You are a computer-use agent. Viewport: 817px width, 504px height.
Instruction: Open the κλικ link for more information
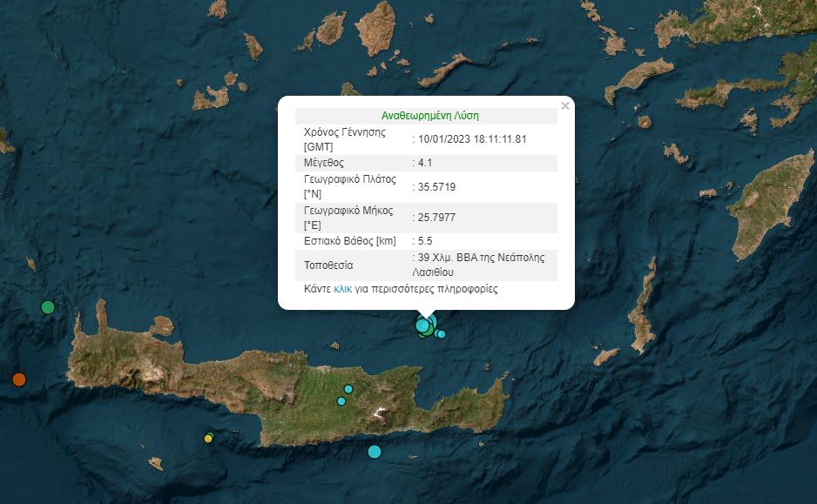coord(342,289)
